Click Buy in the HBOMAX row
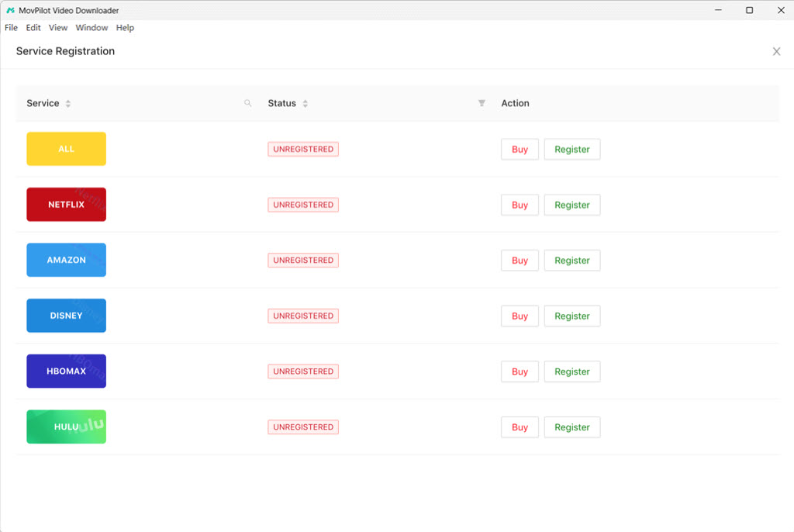 [x=520, y=371]
